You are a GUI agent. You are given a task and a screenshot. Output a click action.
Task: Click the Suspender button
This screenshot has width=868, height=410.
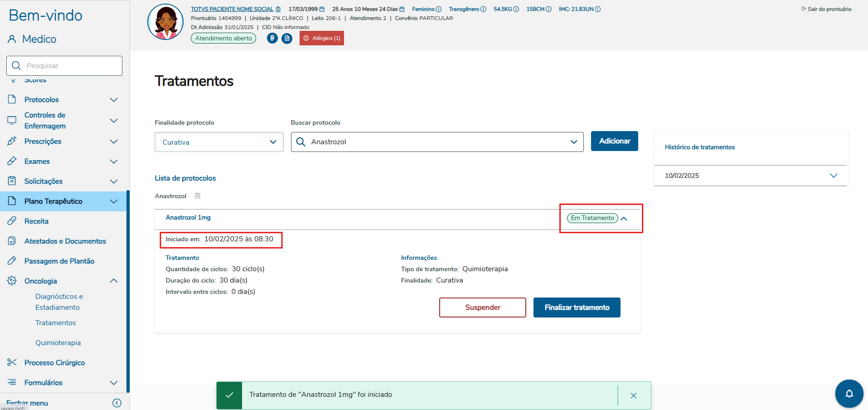(x=482, y=307)
